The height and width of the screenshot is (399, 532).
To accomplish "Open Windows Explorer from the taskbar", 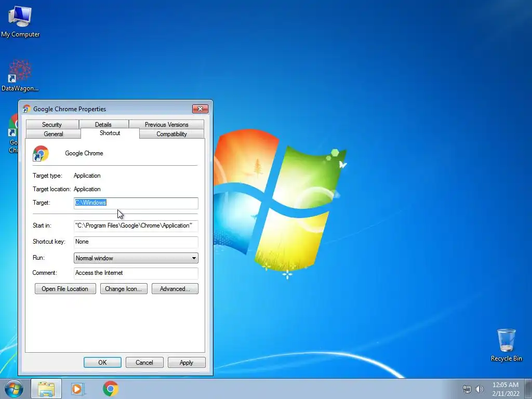I will 46,389.
